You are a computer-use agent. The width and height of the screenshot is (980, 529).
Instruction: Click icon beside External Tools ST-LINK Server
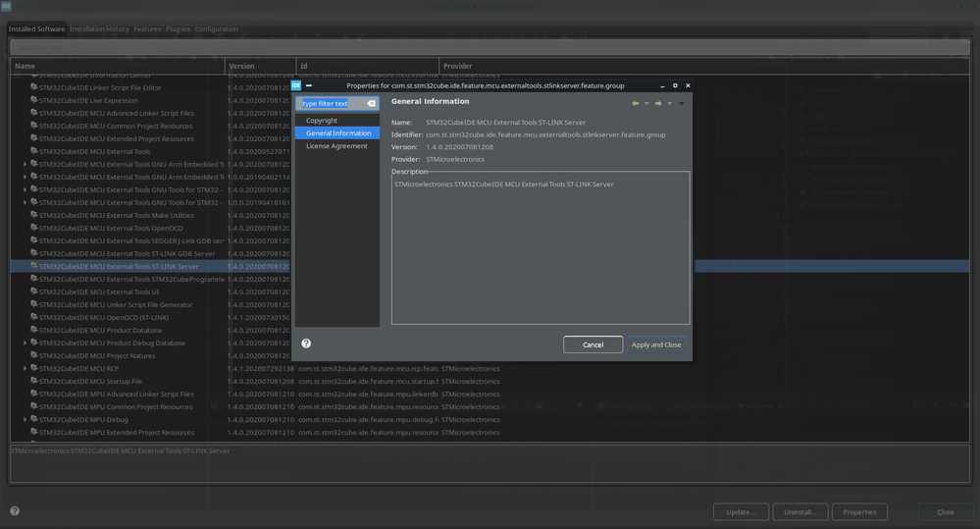point(34,266)
